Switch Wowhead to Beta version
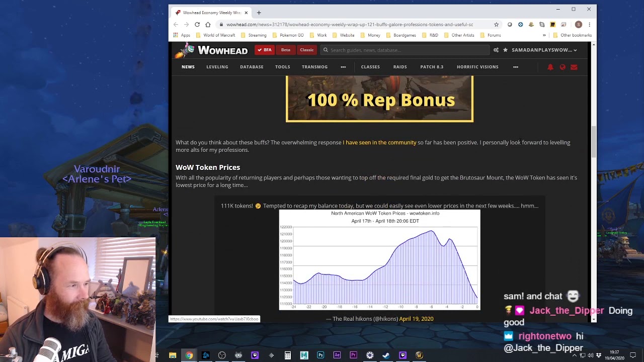 point(286,50)
